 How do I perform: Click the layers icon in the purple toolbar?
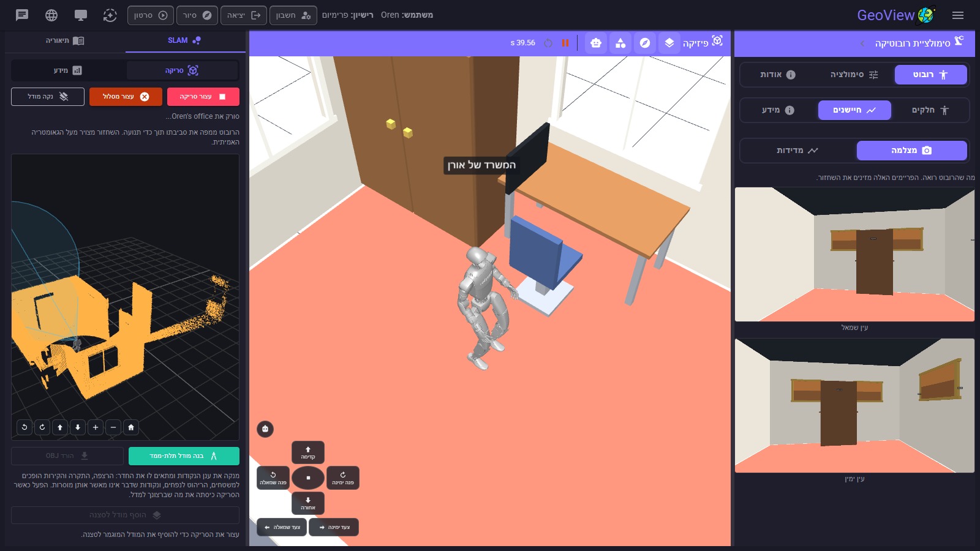click(x=669, y=43)
